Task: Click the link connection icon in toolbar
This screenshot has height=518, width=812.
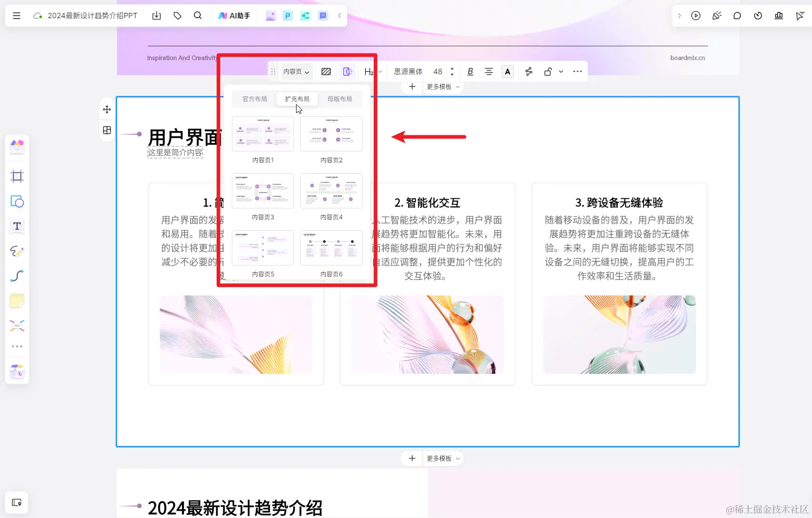Action: coord(528,72)
